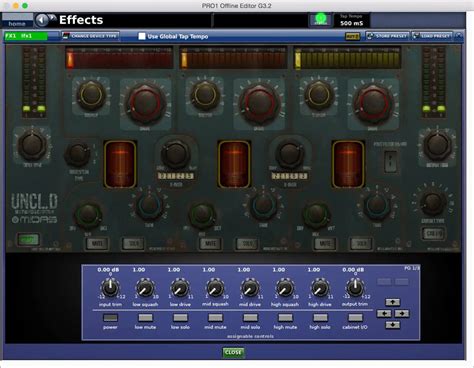The image size is (474, 368).
Task: Click the down arrow navigation button
Action: [x=393, y=325]
